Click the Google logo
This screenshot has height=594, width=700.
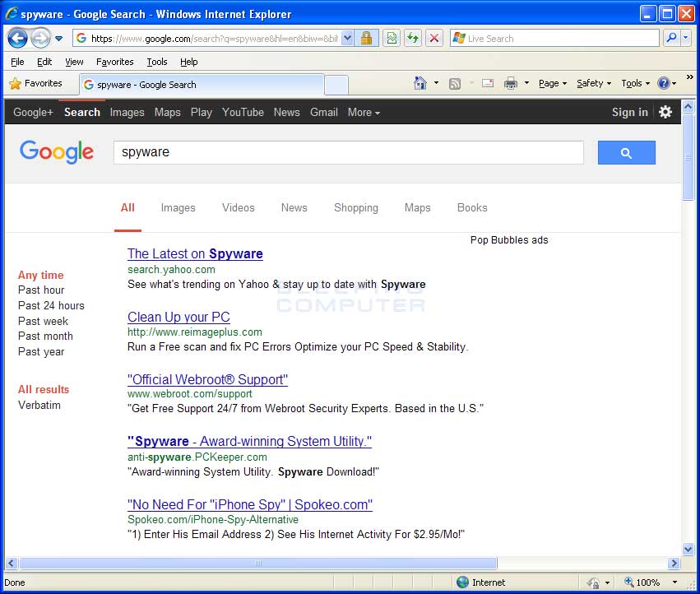pyautogui.click(x=57, y=152)
